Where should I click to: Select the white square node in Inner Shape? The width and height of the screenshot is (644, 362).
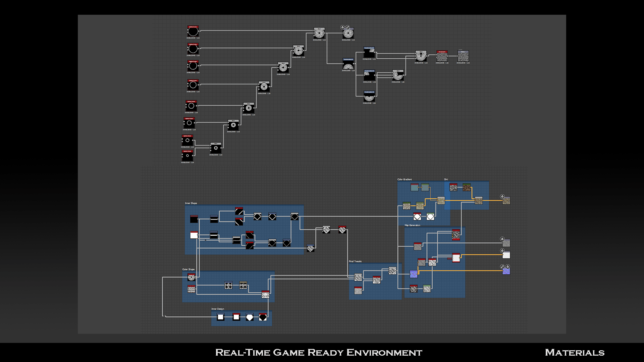tap(194, 235)
